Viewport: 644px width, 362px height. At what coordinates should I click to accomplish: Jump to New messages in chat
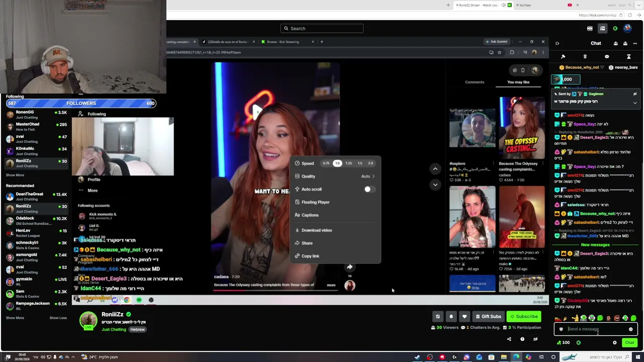595,245
